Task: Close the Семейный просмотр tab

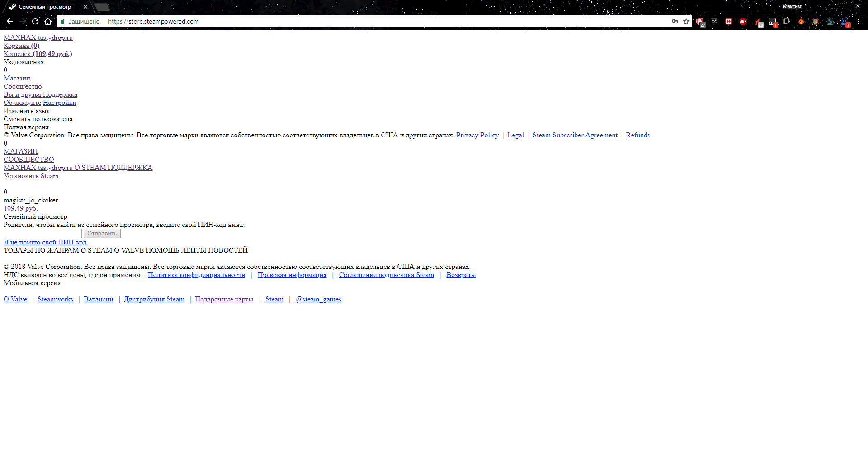Action: click(85, 7)
